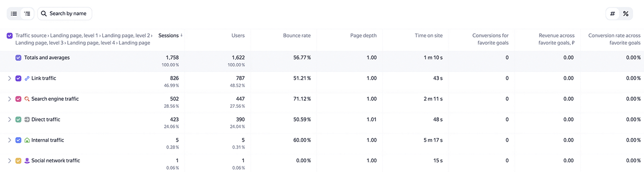This screenshot has width=644, height=172.
Task: Uncheck the Link traffic checkbox
Action: 18,78
